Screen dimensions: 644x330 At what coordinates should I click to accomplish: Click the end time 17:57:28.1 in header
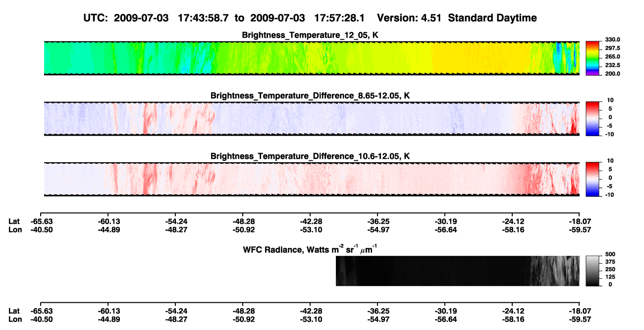(x=339, y=18)
